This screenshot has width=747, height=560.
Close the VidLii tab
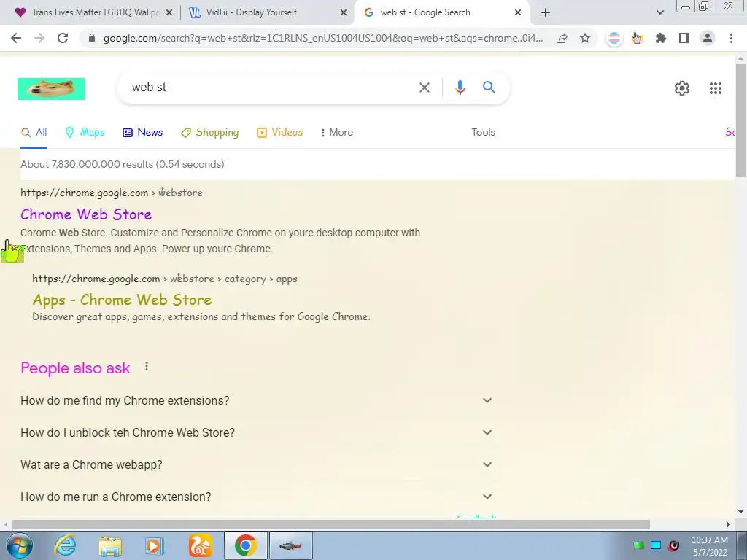(344, 12)
